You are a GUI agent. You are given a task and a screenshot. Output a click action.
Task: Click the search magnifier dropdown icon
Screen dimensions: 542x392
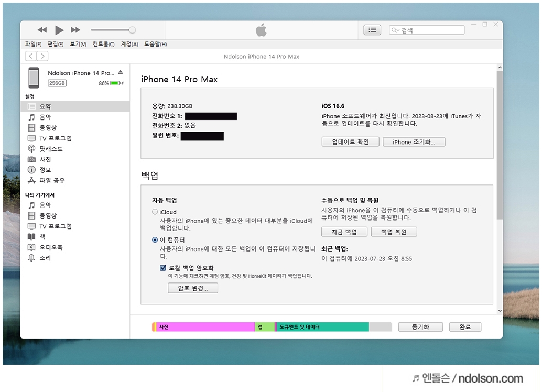click(395, 30)
